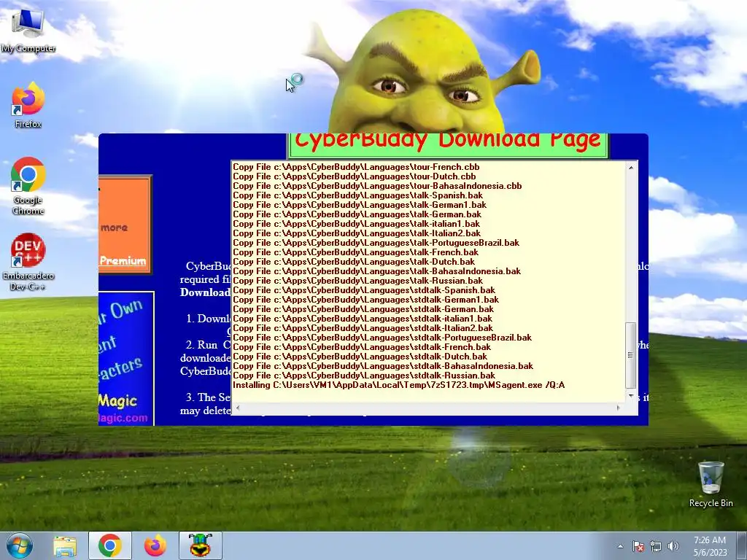Select the log line 'talk-German1.bak'
The height and width of the screenshot is (560, 747).
click(x=360, y=205)
